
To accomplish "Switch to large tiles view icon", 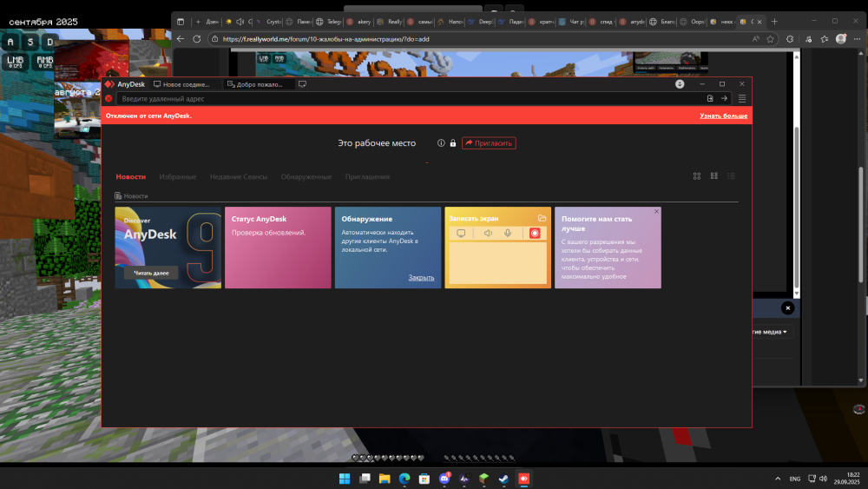I will coord(697,176).
